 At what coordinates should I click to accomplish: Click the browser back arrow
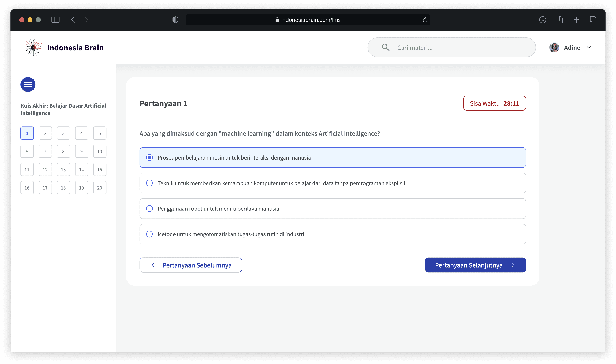[x=73, y=20]
